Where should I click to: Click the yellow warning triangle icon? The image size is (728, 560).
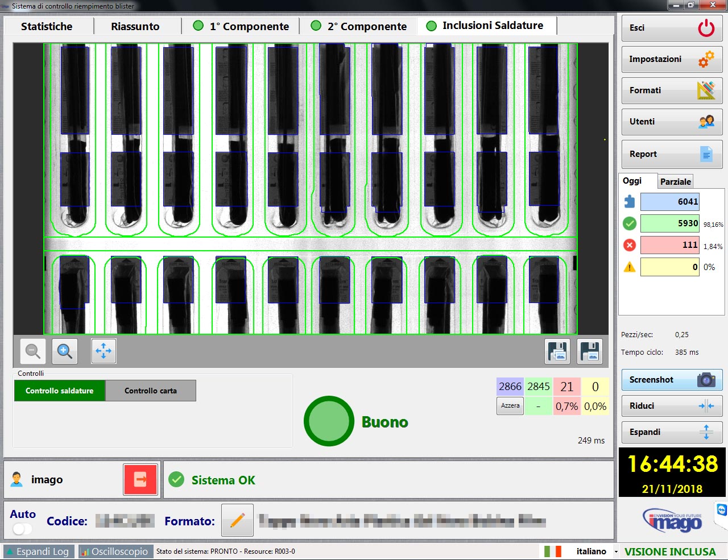pyautogui.click(x=630, y=267)
